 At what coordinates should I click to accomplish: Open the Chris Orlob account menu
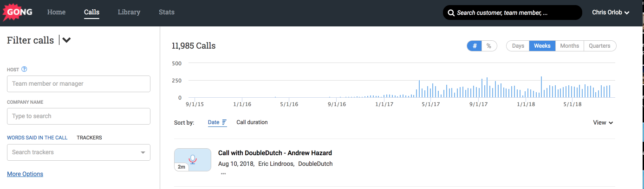[611, 13]
